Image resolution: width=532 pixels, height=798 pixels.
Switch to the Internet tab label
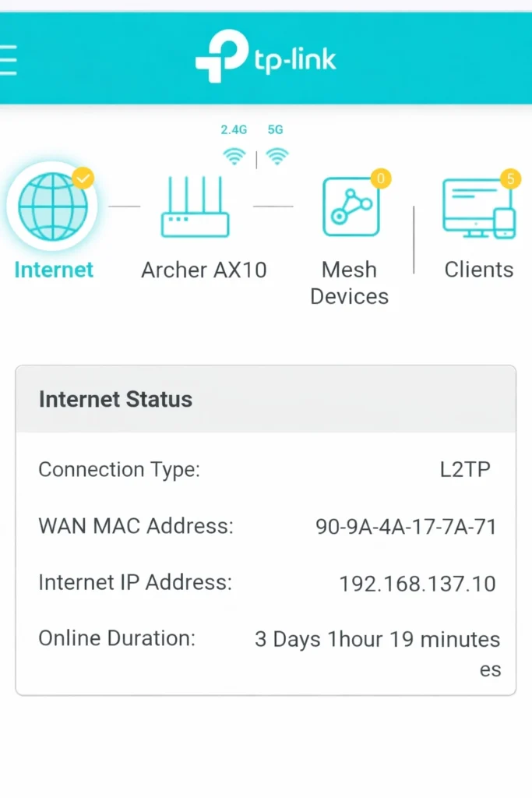(54, 270)
